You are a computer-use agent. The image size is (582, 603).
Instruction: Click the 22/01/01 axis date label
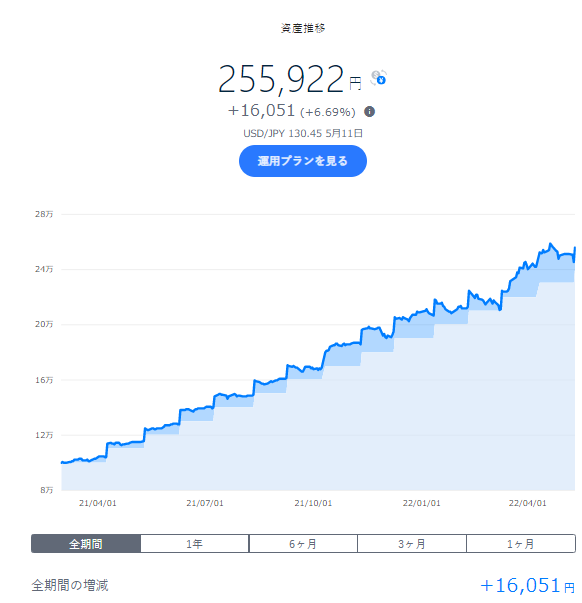[x=422, y=503]
